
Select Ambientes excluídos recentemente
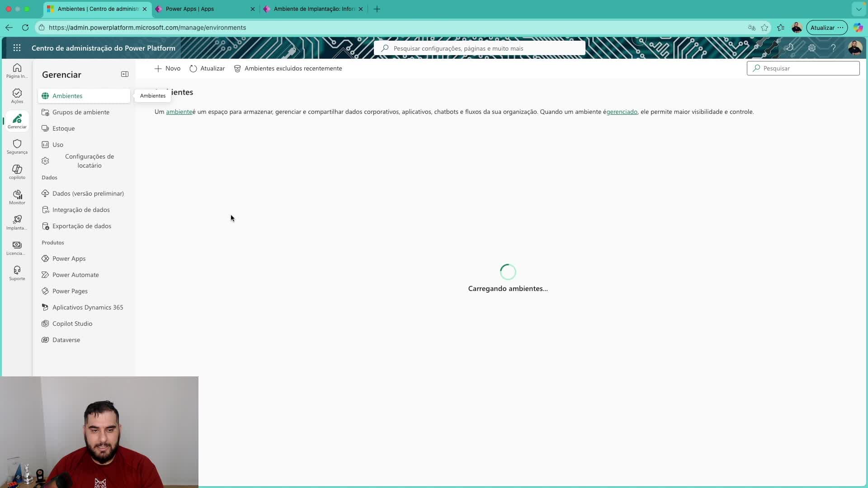(x=293, y=69)
